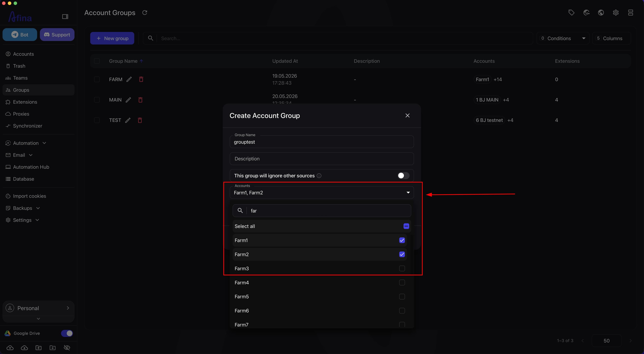Click the info icon beside ignore other sources
The image size is (644, 354).
point(319,176)
